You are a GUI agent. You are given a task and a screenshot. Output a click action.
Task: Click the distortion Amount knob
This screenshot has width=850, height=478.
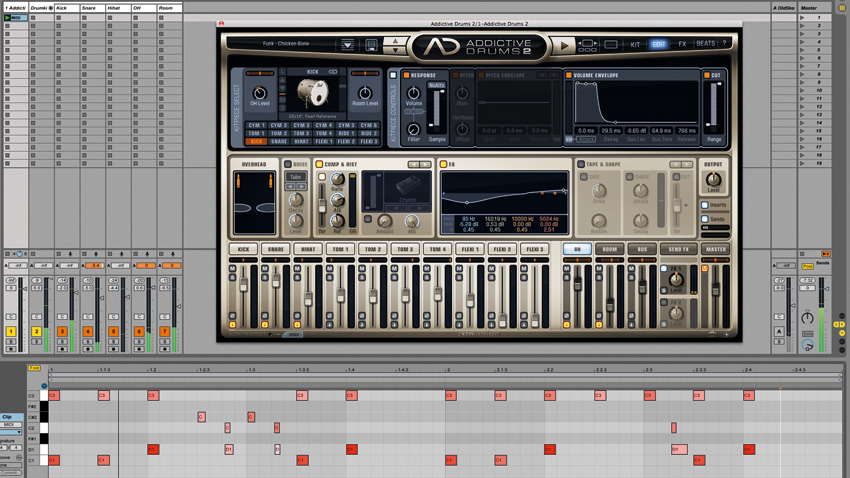point(384,221)
